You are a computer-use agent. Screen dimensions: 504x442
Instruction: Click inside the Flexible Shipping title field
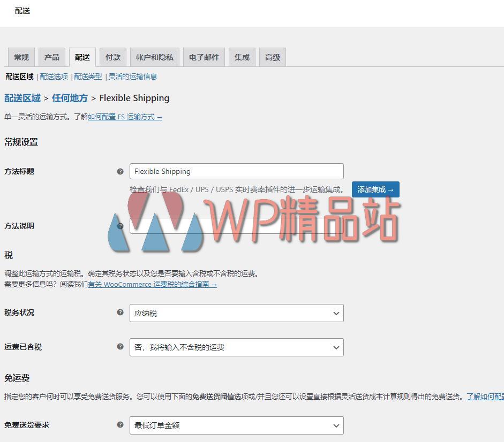pyautogui.click(x=236, y=171)
